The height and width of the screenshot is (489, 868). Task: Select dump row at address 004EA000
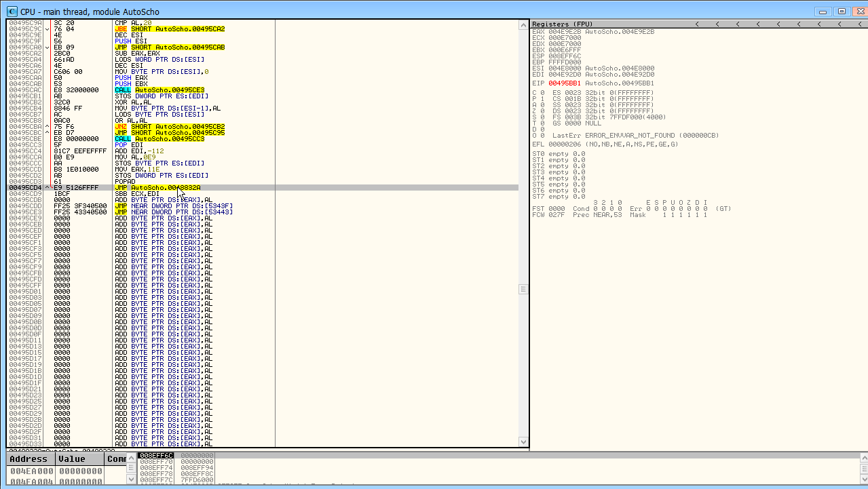(67, 471)
